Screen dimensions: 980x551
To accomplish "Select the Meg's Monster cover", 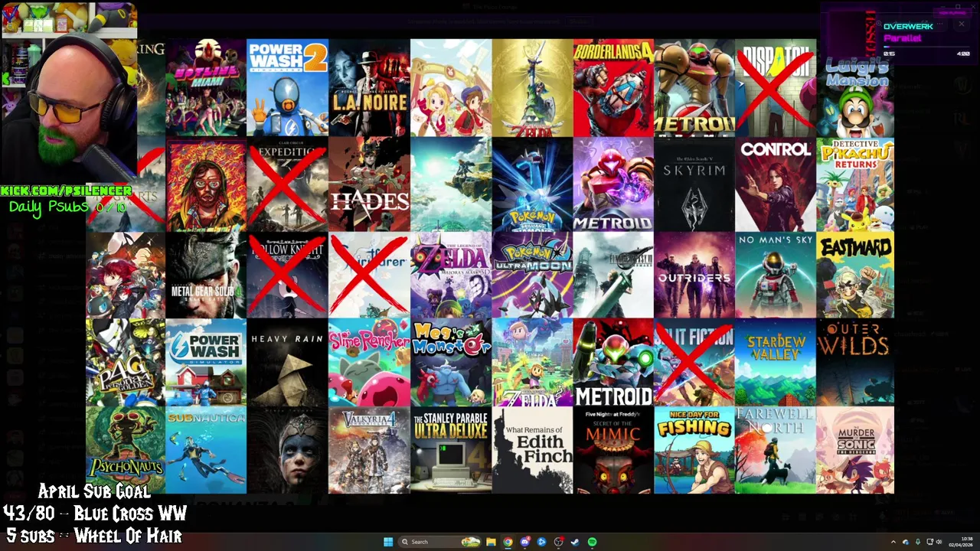I will coord(451,362).
